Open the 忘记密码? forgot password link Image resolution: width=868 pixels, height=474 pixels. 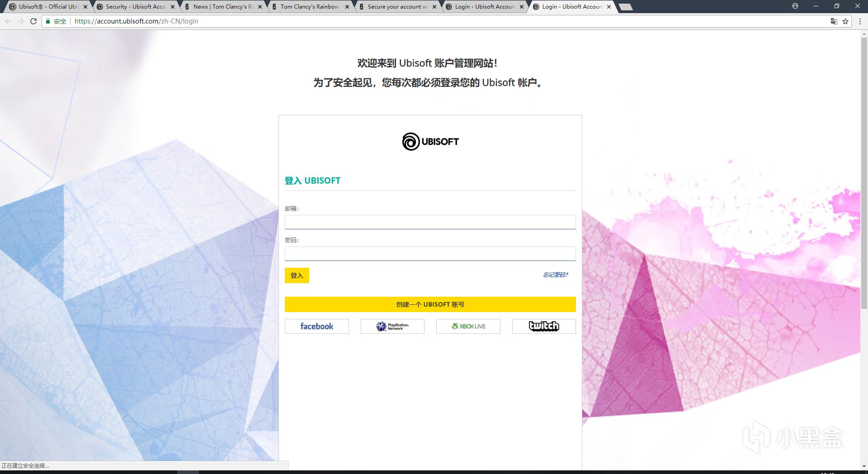coord(555,275)
